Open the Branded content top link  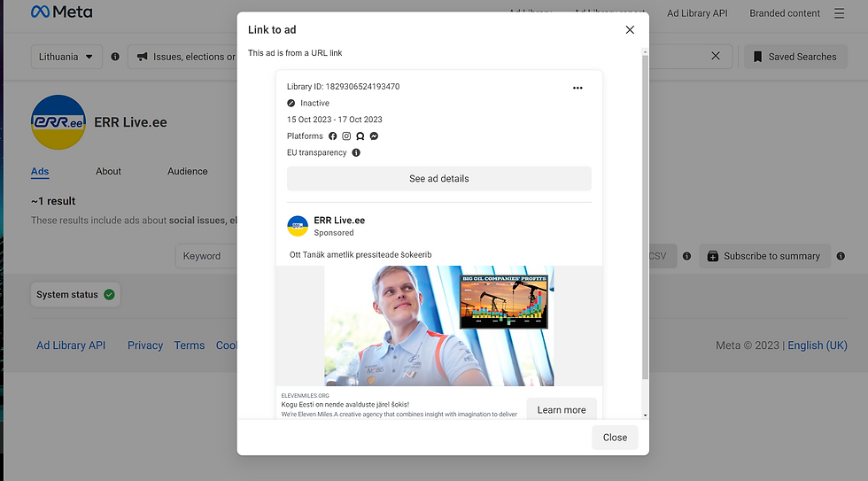tap(785, 13)
